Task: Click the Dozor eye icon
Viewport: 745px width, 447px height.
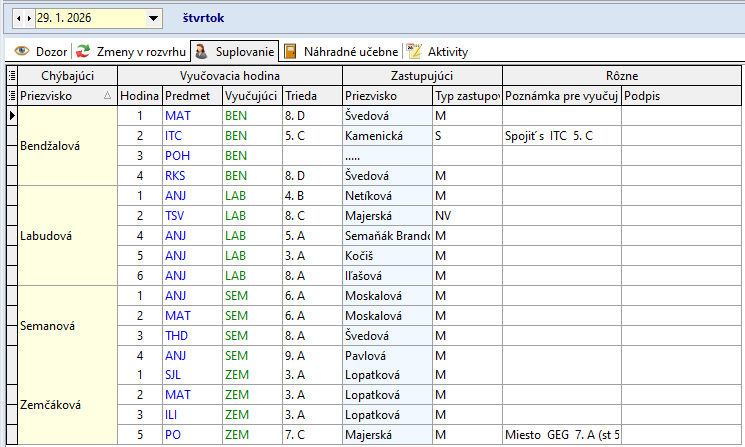Action: [21, 51]
